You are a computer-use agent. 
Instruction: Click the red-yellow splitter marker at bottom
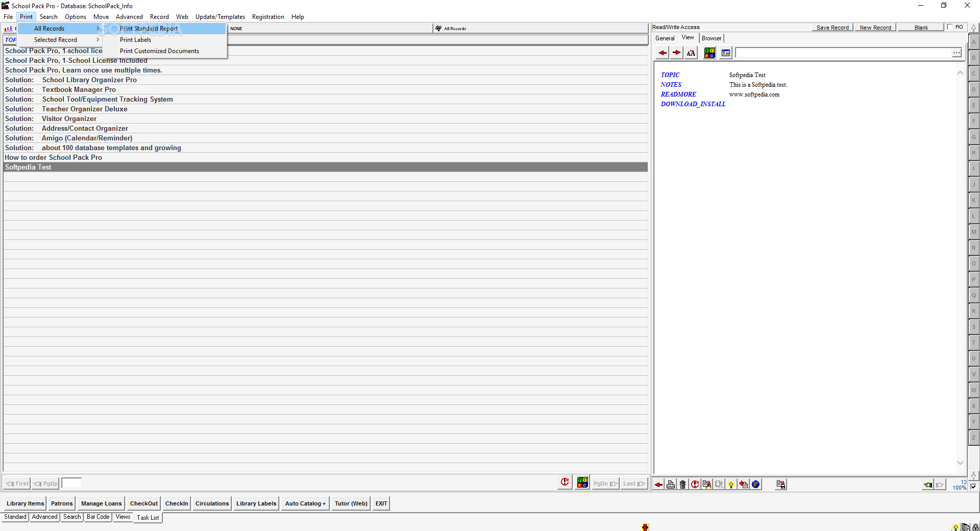click(645, 527)
